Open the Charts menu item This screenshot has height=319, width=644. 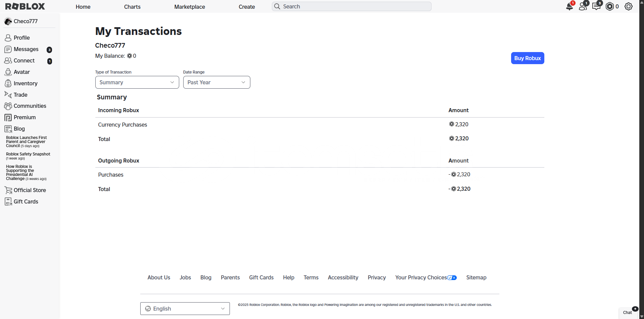click(x=132, y=7)
